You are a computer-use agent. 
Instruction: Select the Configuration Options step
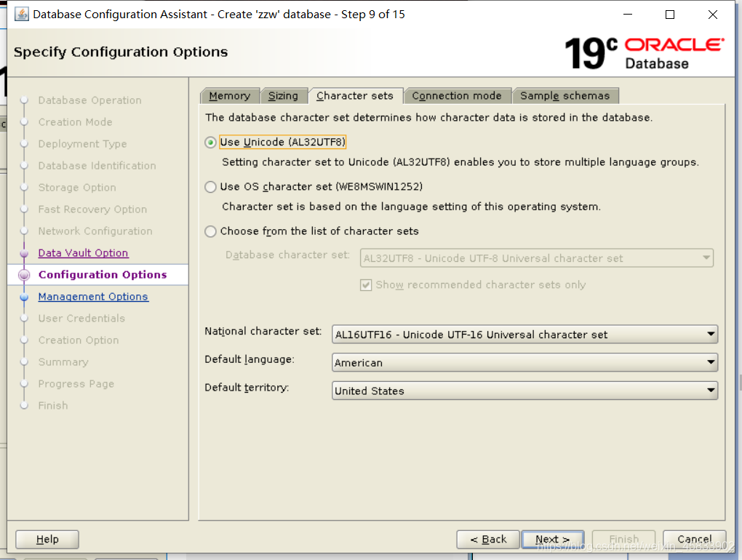[103, 275]
